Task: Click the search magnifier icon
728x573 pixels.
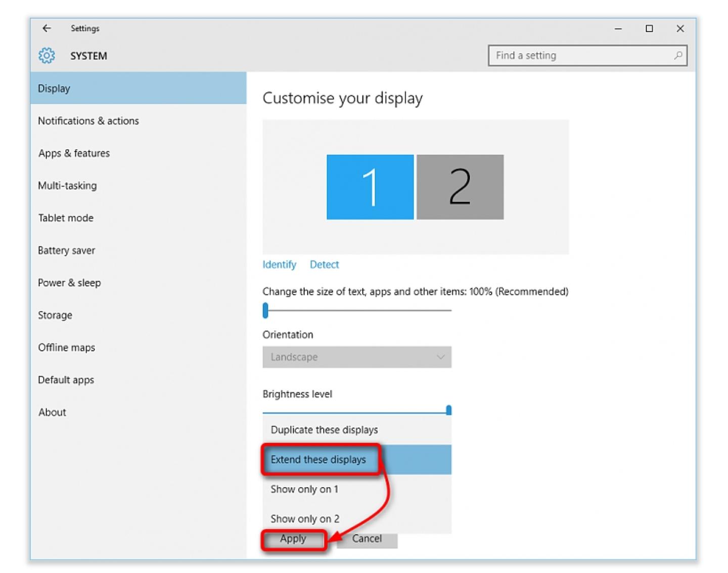Action: 678,56
